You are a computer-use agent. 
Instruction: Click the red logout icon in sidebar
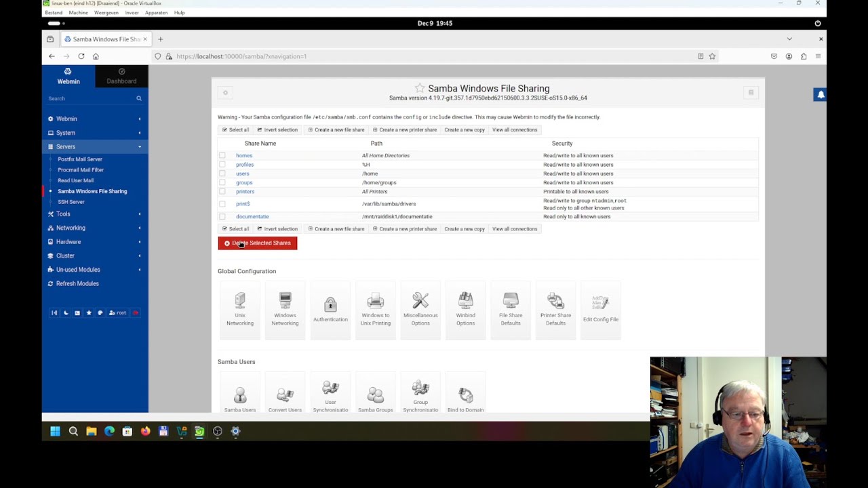(x=136, y=313)
